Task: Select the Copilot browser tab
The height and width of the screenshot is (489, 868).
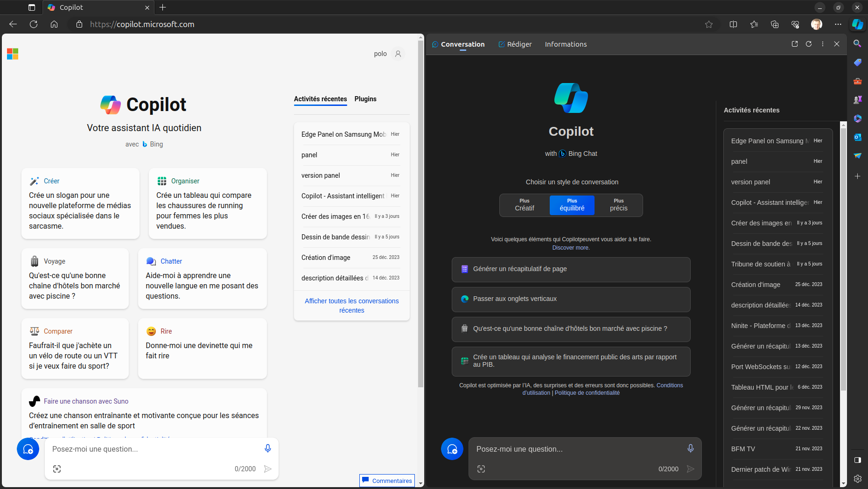Action: click(98, 7)
